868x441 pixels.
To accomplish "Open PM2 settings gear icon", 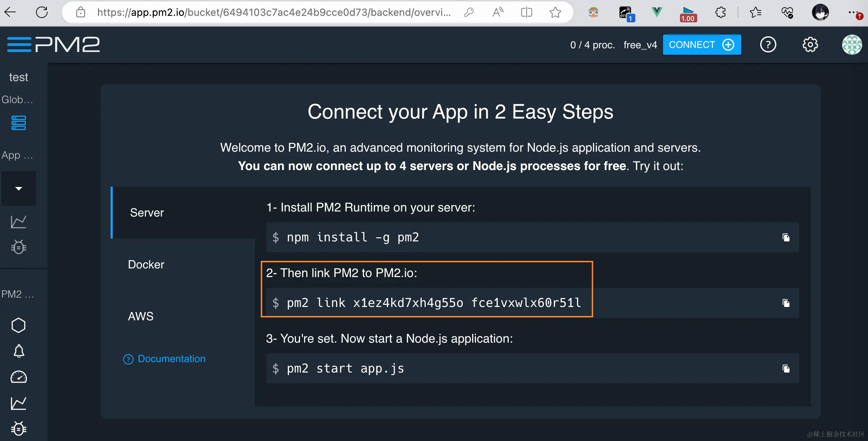I will coord(810,45).
